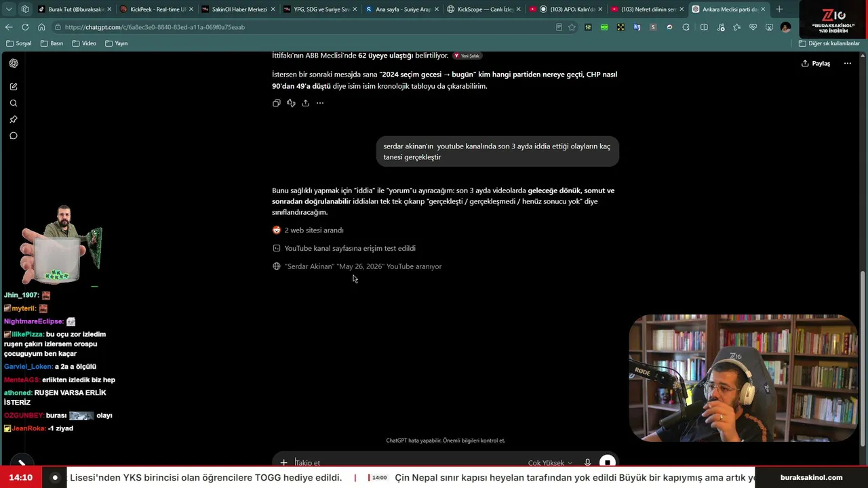
Task: Switch to YPG, SDG ve Suriye tab
Action: click(x=319, y=9)
